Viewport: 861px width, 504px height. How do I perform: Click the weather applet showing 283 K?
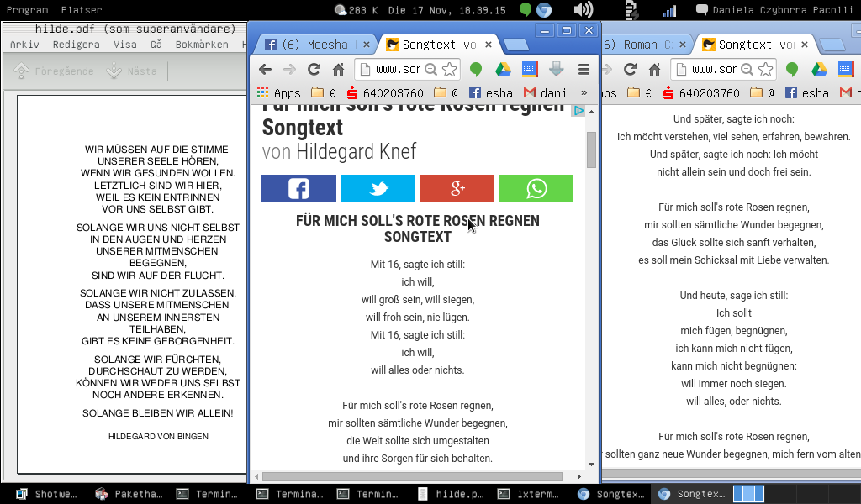pyautogui.click(x=356, y=10)
